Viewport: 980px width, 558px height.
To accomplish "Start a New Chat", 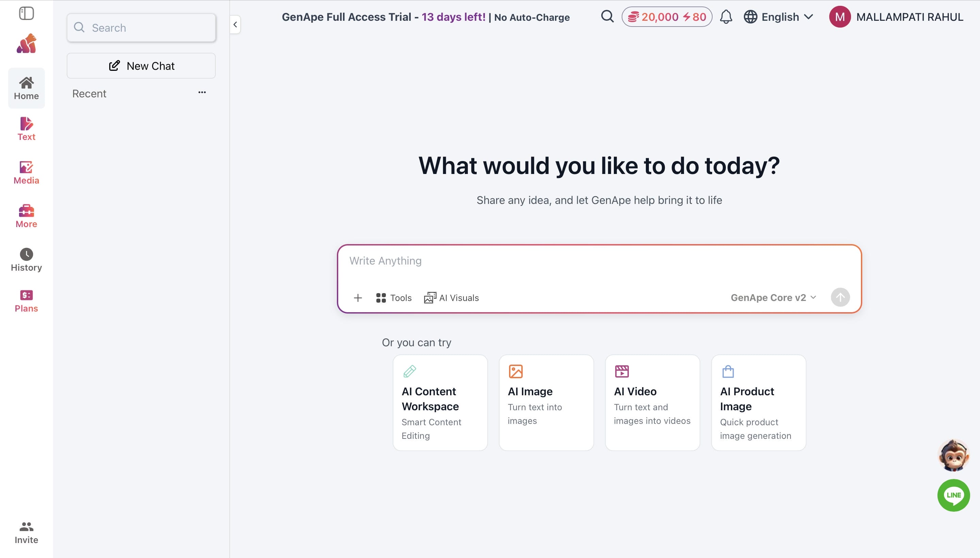I will click(x=141, y=66).
